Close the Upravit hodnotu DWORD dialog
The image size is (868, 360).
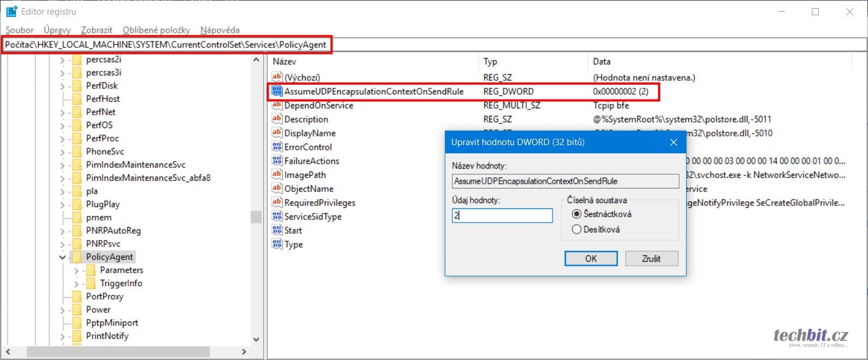(674, 142)
